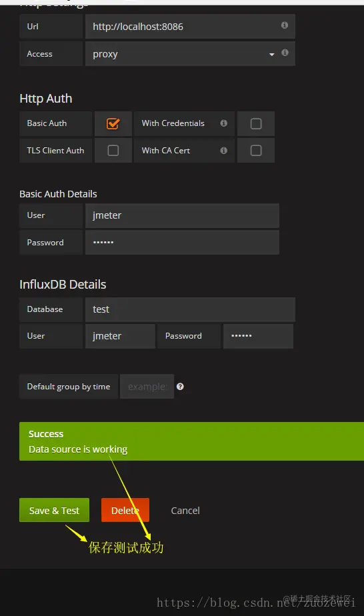Click the Default group by time label
Viewport: 364px width, 616px height.
[68, 387]
